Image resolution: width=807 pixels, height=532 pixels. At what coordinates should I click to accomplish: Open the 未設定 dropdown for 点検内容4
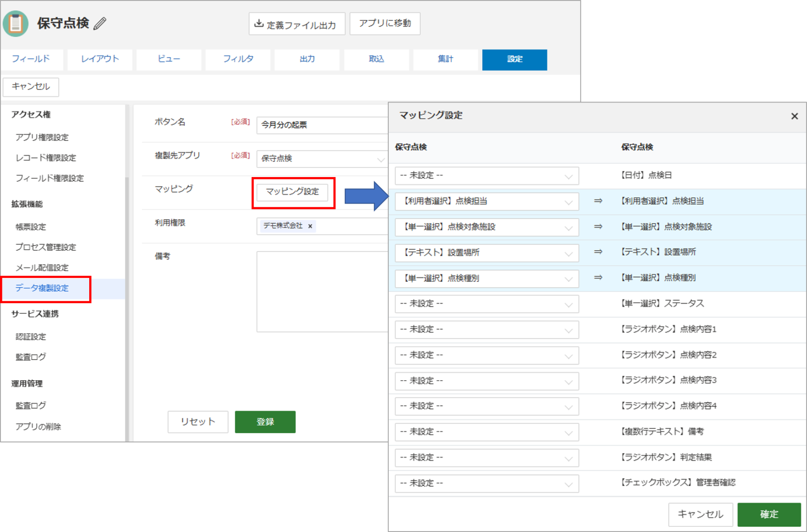click(x=487, y=406)
